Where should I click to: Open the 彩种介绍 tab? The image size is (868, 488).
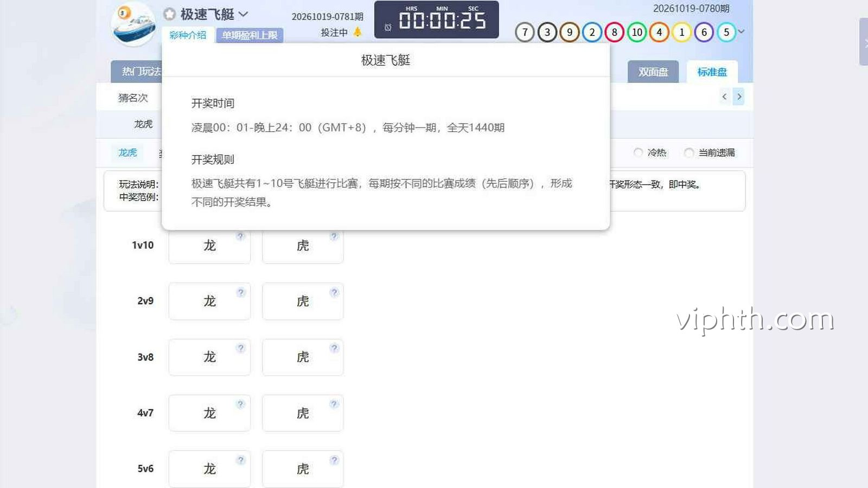click(188, 35)
